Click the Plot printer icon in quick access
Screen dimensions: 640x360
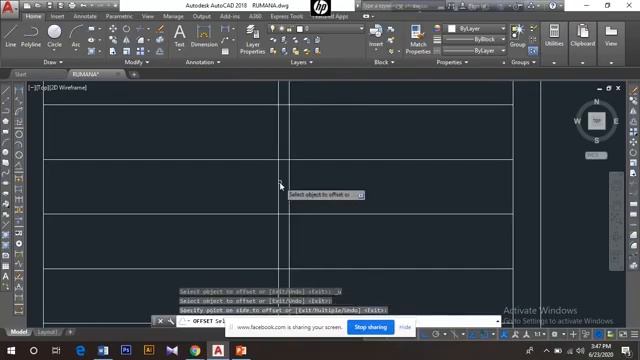(x=72, y=6)
